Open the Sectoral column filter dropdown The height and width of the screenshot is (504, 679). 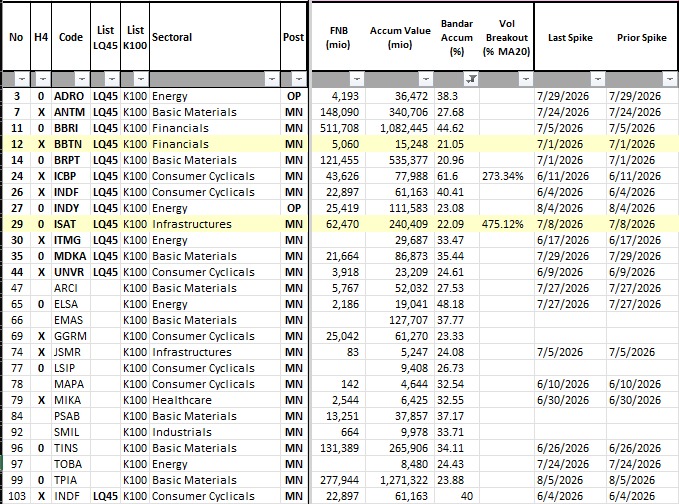[272, 79]
